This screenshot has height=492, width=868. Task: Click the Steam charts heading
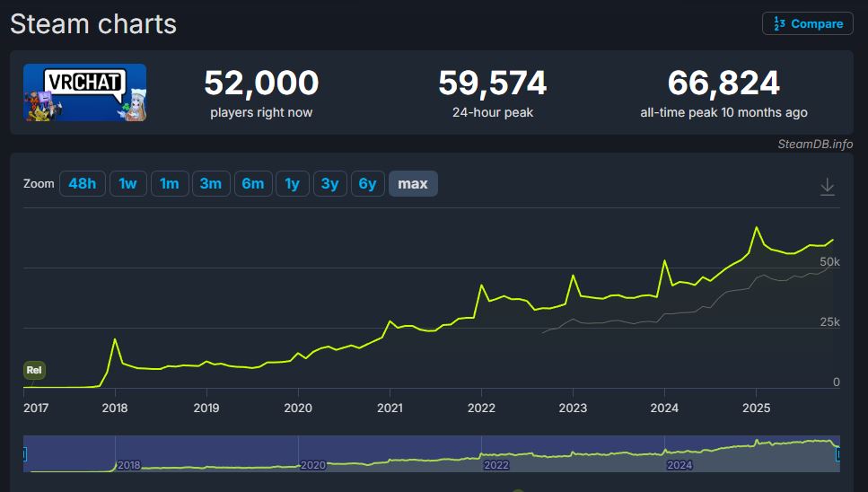[93, 24]
